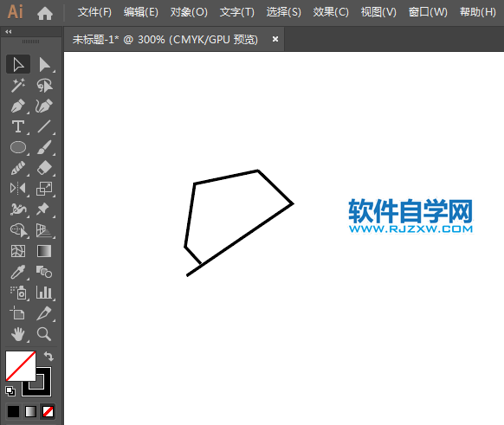Open the 视图(V) menu

pyautogui.click(x=378, y=12)
